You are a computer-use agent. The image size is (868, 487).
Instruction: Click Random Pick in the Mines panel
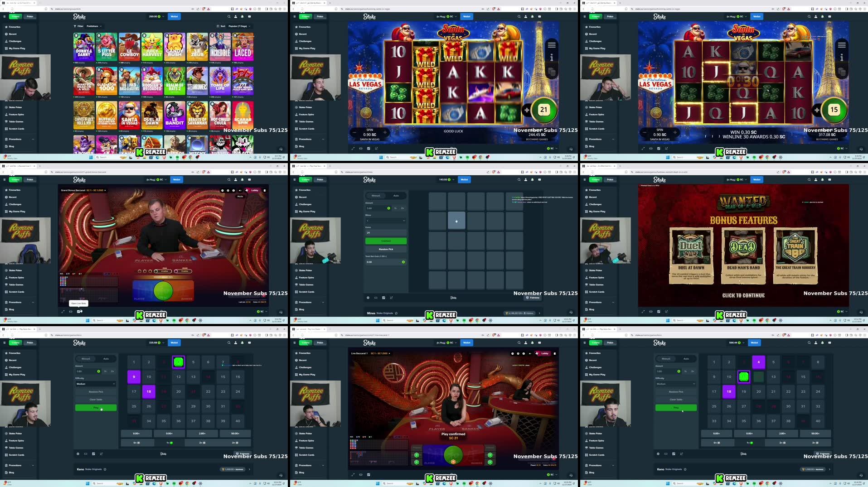click(x=386, y=249)
